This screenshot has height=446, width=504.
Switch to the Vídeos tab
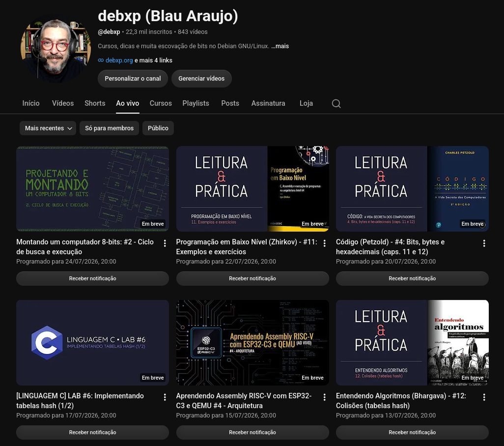[x=63, y=103]
